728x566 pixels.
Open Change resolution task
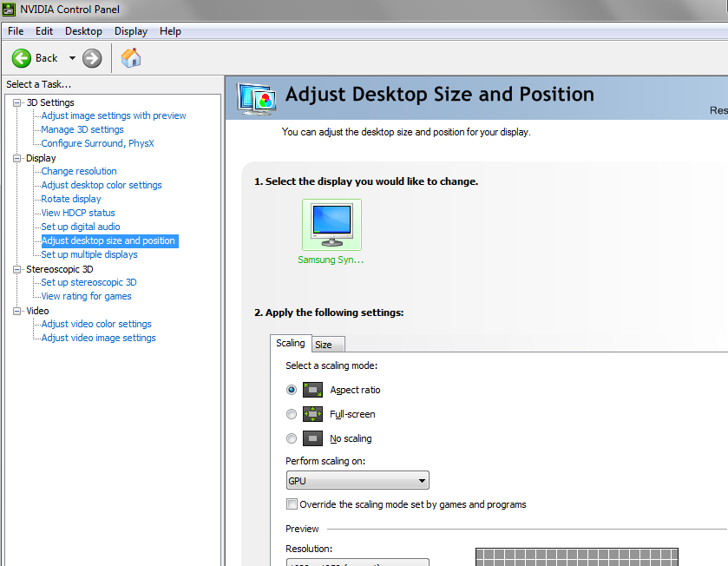click(78, 171)
